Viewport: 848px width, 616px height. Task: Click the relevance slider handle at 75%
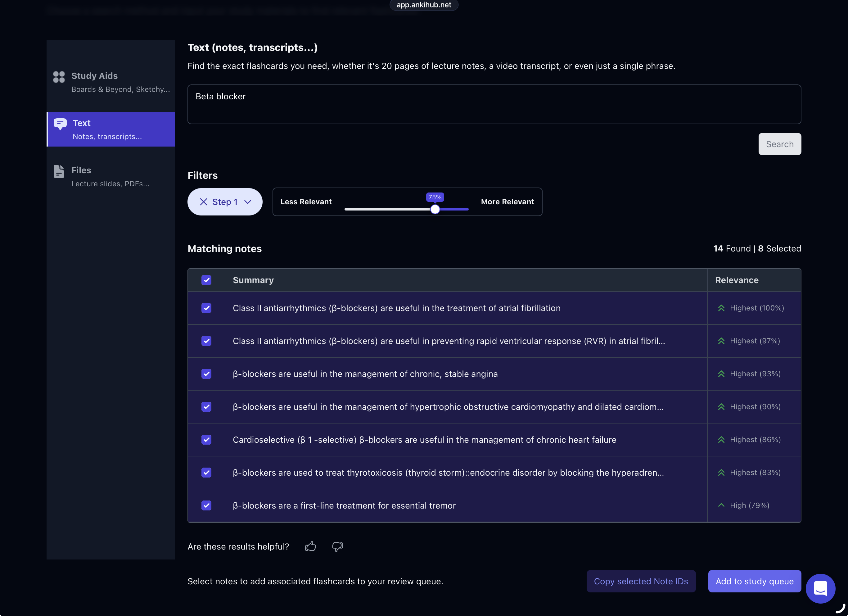[435, 209]
